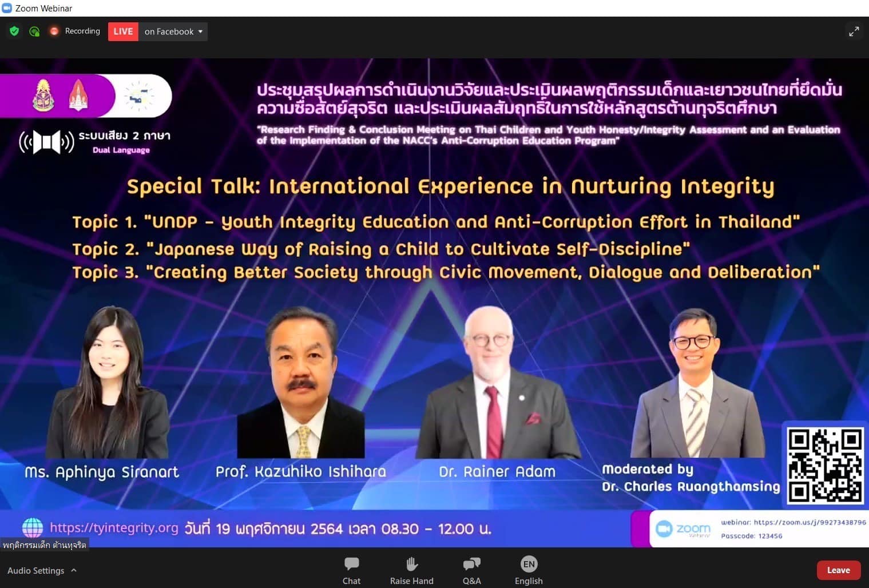Viewport: 869px width, 588px height.
Task: Click the Dual Language speaker icon
Action: click(46, 142)
